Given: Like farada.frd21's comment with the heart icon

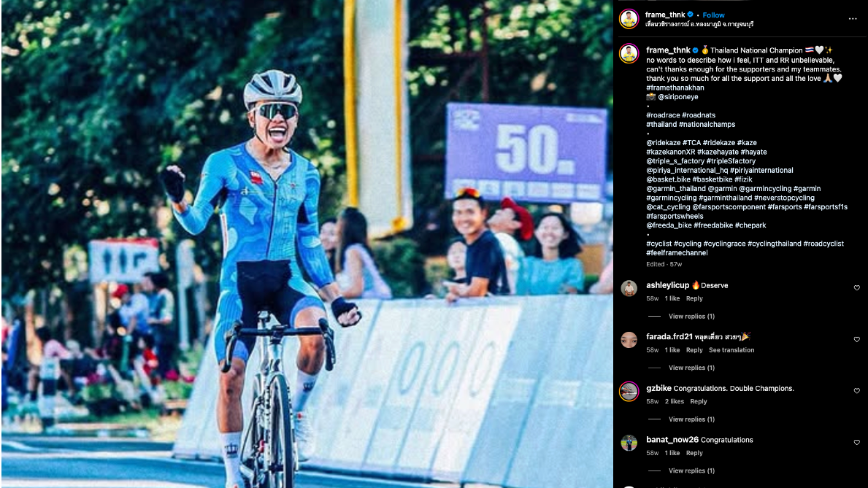Looking at the screenshot, I should [856, 339].
